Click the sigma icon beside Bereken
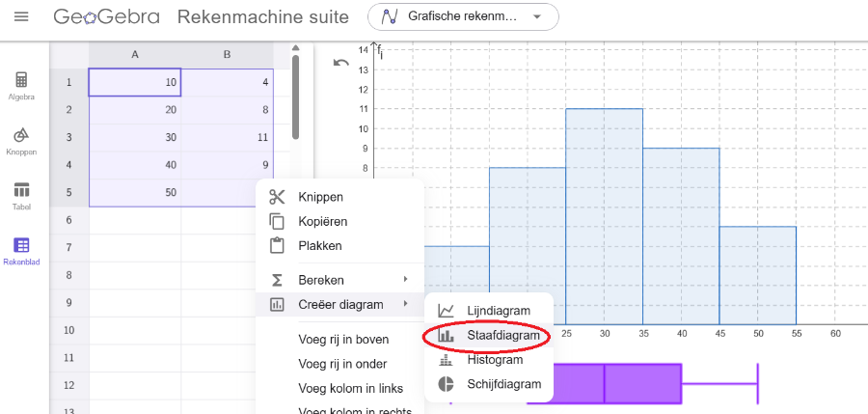868x414 pixels. [277, 280]
